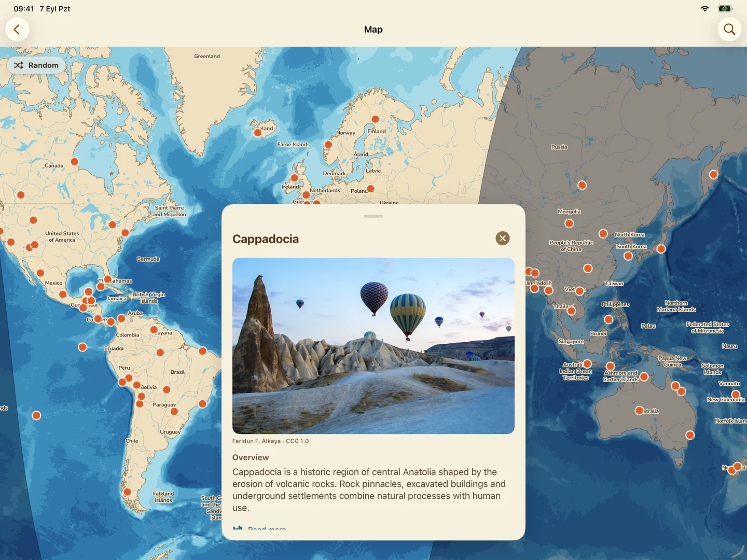
Task: Check the battery status icon
Action: (725, 9)
